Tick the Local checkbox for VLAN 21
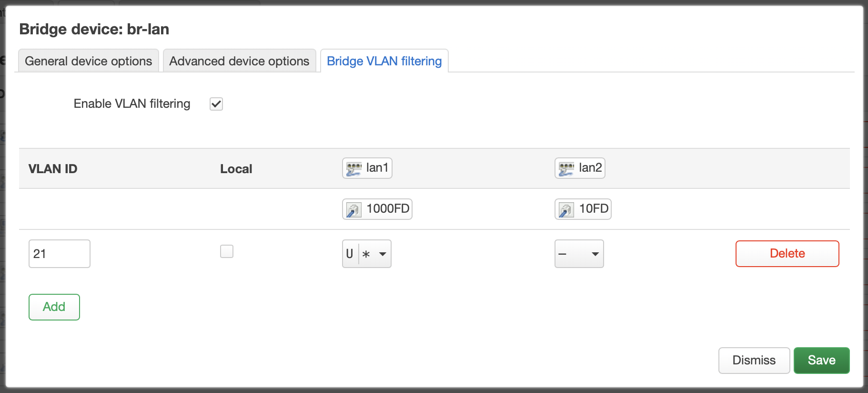This screenshot has width=868, height=393. pyautogui.click(x=227, y=251)
